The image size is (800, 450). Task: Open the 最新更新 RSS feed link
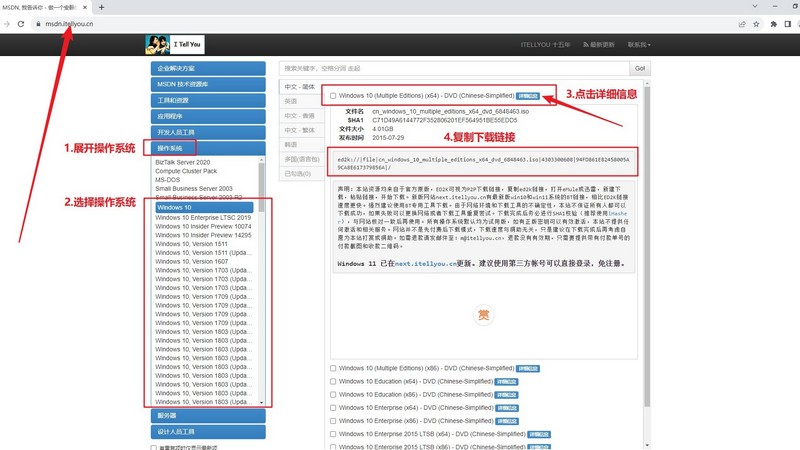coord(594,45)
